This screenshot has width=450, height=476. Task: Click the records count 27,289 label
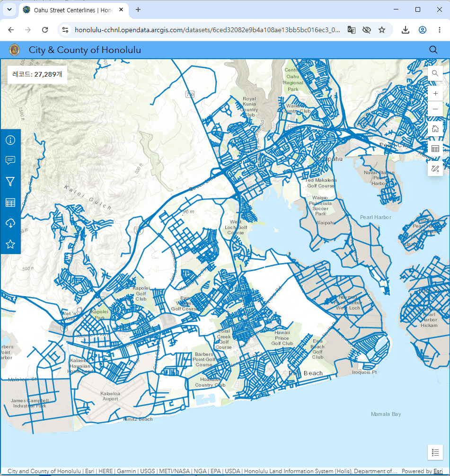pos(37,74)
